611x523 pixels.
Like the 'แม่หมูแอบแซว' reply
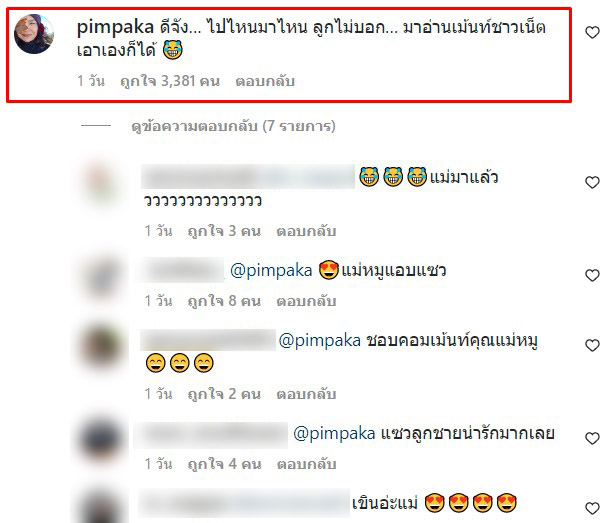[x=592, y=276]
